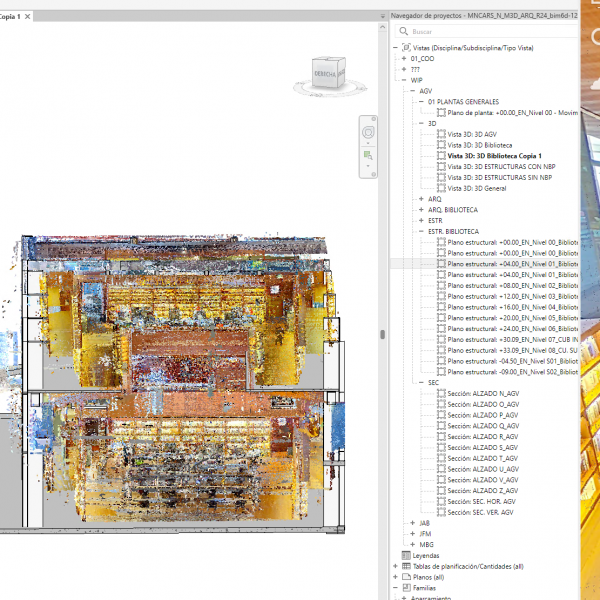
Task: Close the Copia 1 view tab
Action: tap(27, 17)
